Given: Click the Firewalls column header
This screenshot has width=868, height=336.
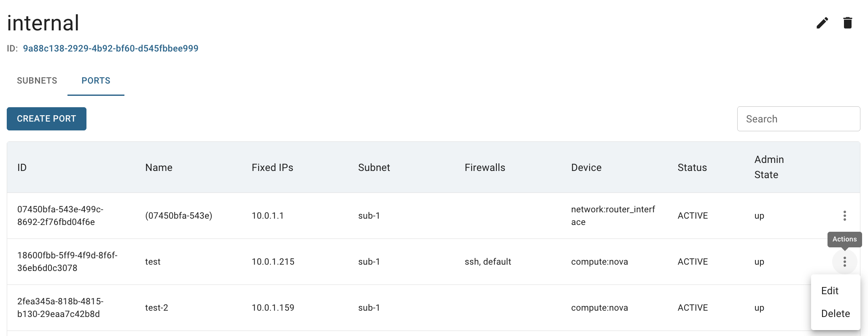Looking at the screenshot, I should pyautogui.click(x=485, y=168).
